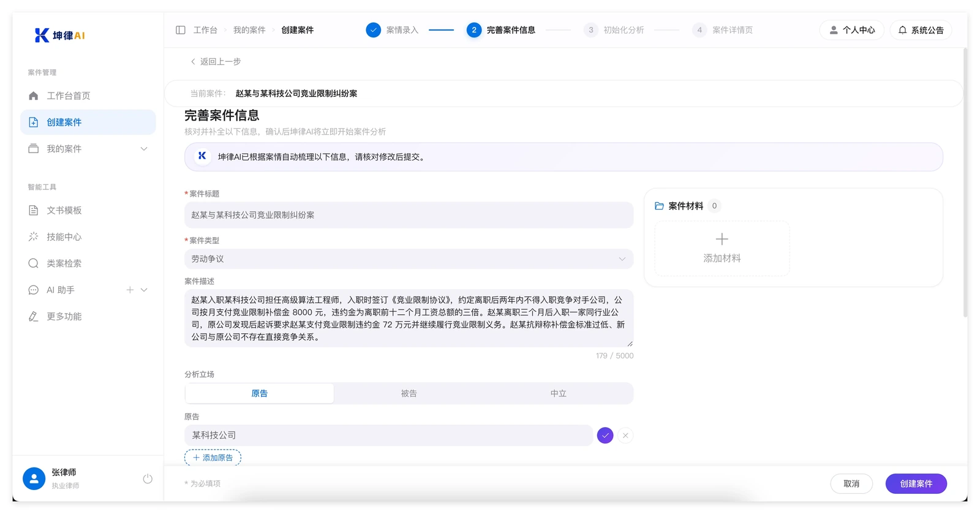980x514 pixels.
Task: Open 更多功能 in sidebar
Action: pyautogui.click(x=88, y=316)
